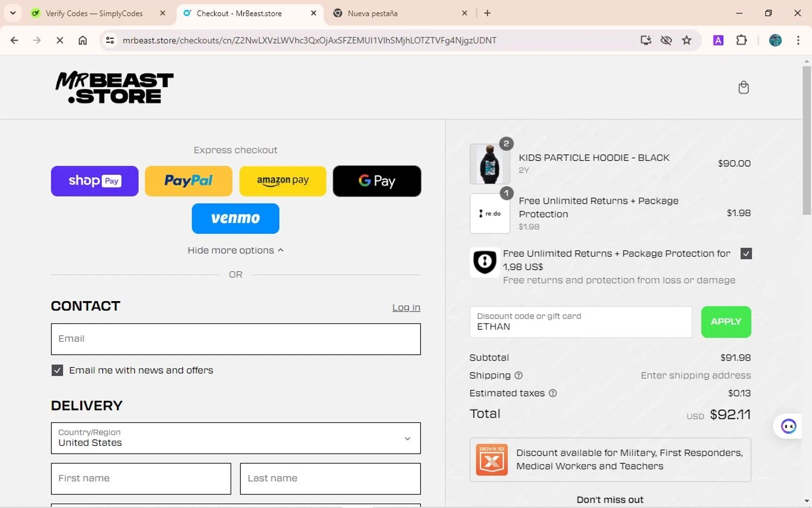Stop loading the page
Viewport: 812px width, 508px height.
(60, 40)
